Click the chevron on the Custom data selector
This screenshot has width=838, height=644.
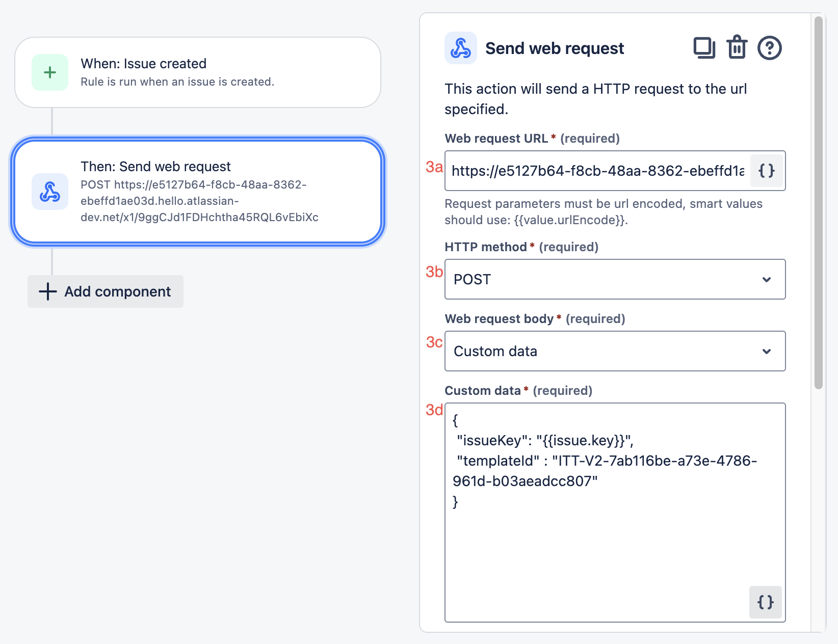pos(766,351)
